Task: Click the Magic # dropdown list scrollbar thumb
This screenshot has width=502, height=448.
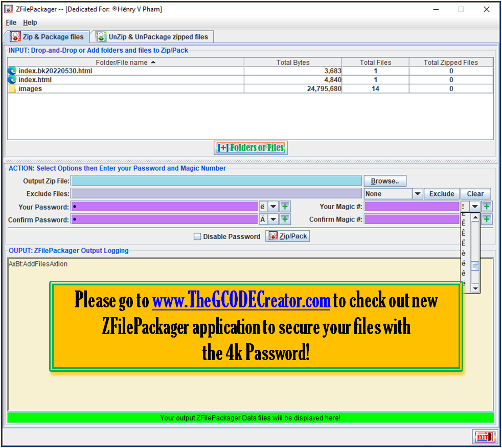Action: [x=475, y=266]
